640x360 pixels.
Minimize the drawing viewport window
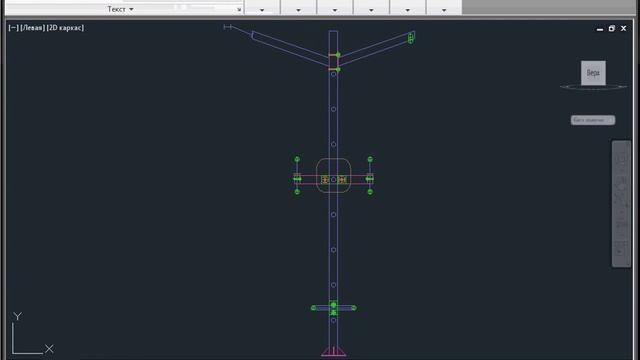[x=600, y=29]
